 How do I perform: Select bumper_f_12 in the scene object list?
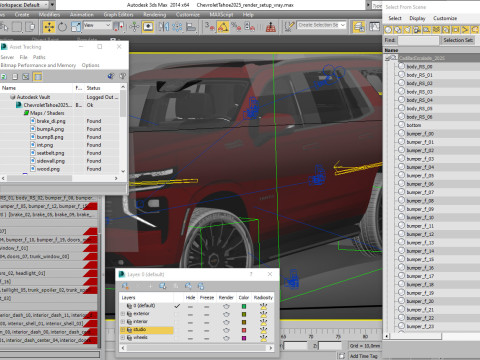[420, 234]
